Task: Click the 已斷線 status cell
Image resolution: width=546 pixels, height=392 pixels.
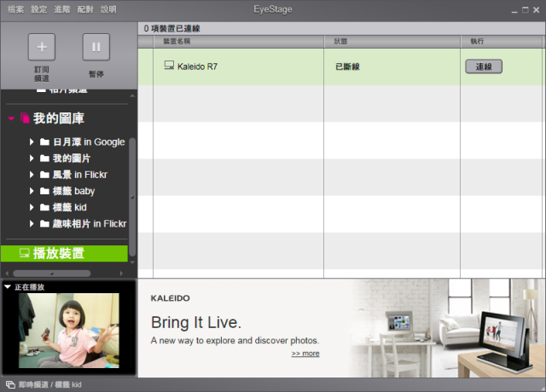Action: pos(347,66)
